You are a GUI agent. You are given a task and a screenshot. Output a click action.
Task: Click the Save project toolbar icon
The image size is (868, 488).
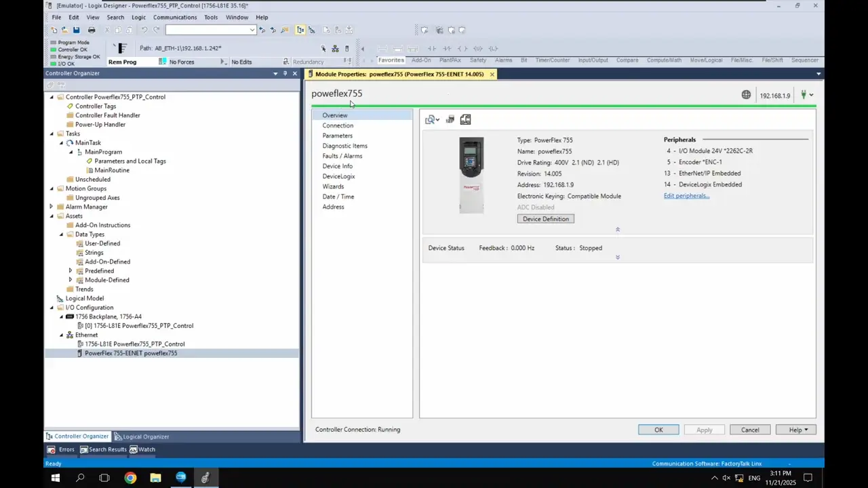pos(77,30)
